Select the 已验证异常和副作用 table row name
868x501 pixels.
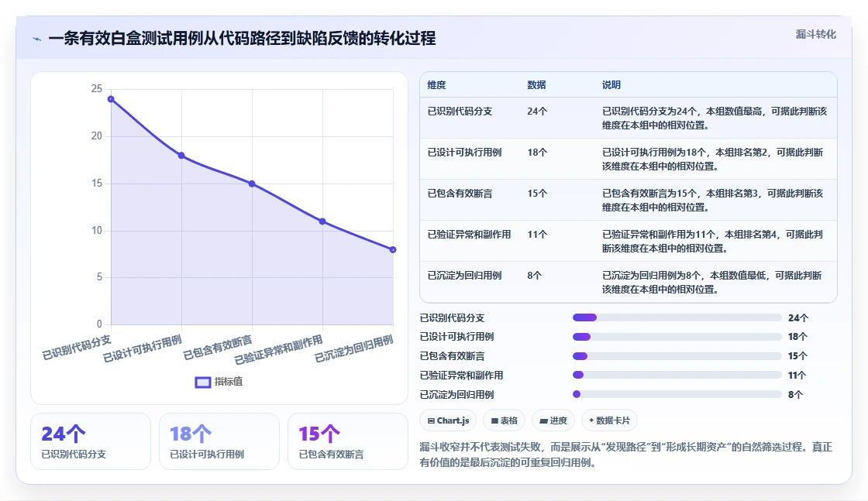(469, 235)
